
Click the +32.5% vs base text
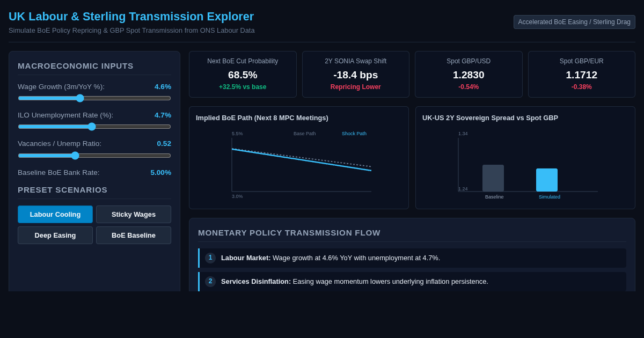(x=243, y=87)
